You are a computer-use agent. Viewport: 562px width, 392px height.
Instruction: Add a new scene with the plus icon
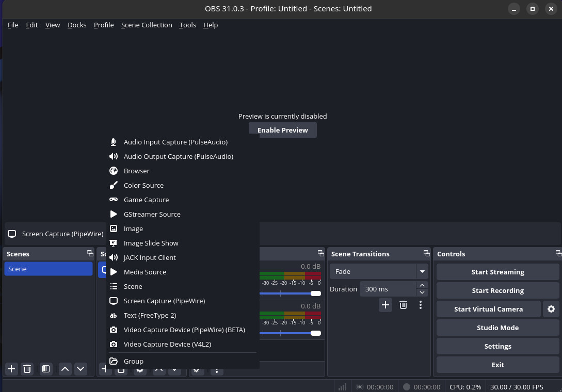click(x=11, y=369)
